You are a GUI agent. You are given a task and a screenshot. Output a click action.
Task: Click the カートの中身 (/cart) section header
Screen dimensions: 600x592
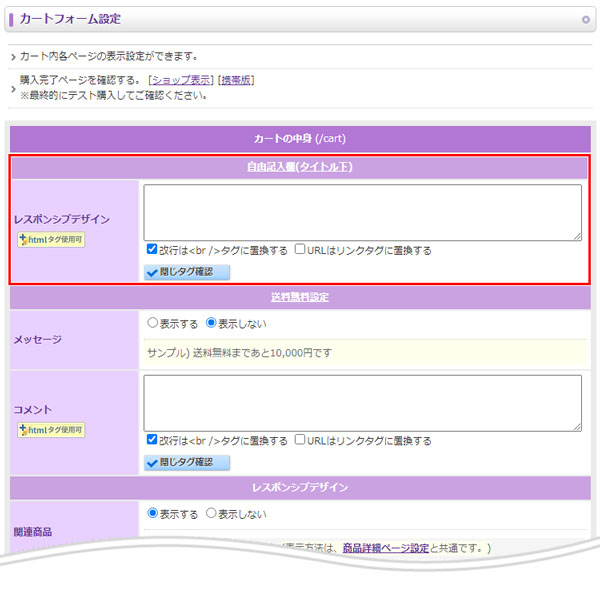point(300,139)
